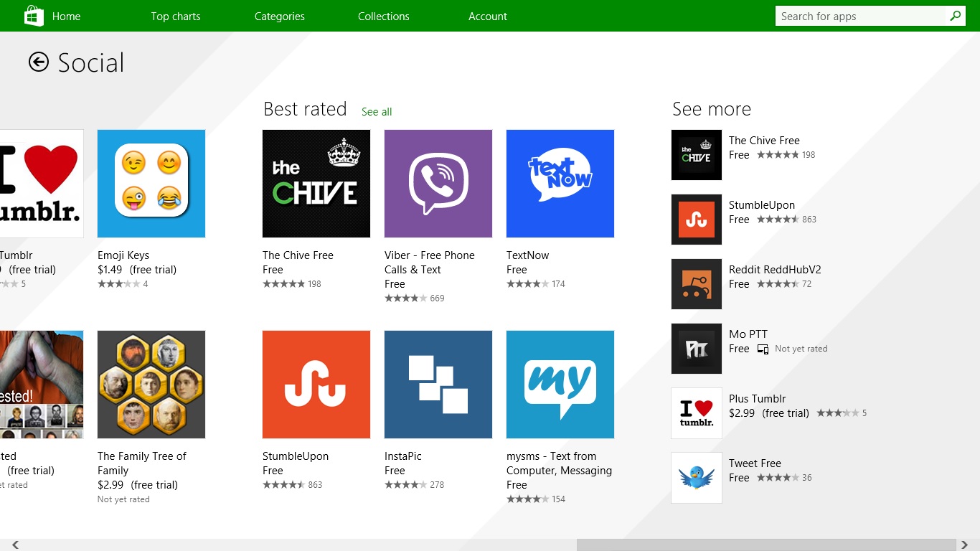Click The Chive small icon in See more

pyautogui.click(x=697, y=155)
